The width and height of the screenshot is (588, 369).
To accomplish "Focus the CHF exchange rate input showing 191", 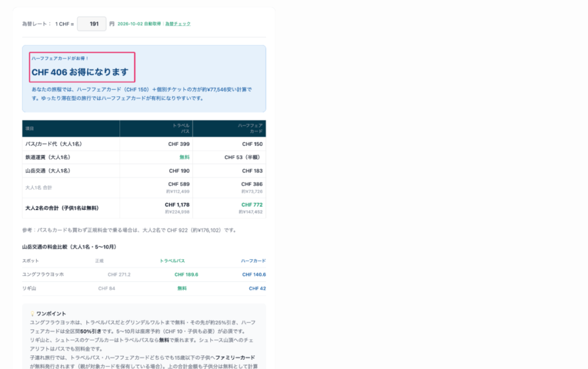I will pyautogui.click(x=91, y=24).
